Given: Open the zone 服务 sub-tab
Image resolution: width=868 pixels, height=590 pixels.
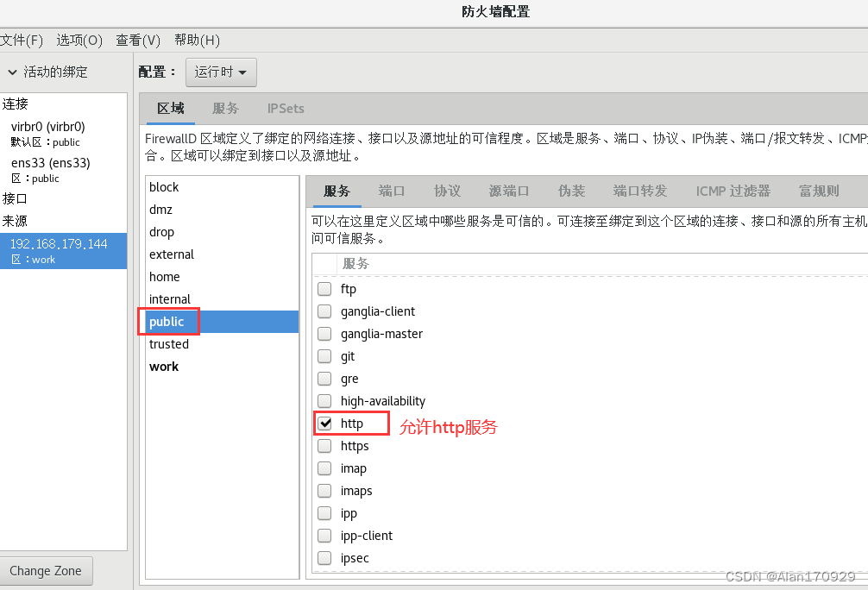Looking at the screenshot, I should [x=337, y=191].
